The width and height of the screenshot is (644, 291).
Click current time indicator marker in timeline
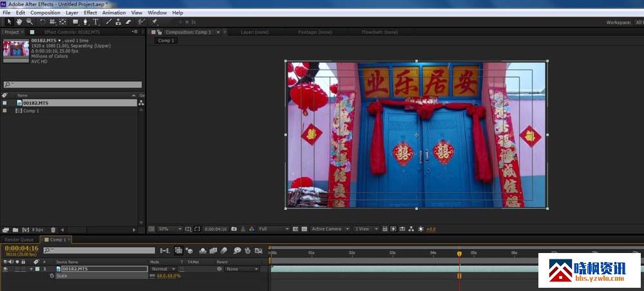pyautogui.click(x=459, y=254)
